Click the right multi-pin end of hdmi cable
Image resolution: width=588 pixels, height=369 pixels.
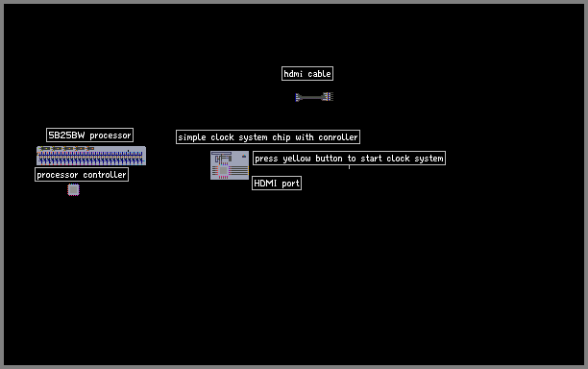point(329,97)
